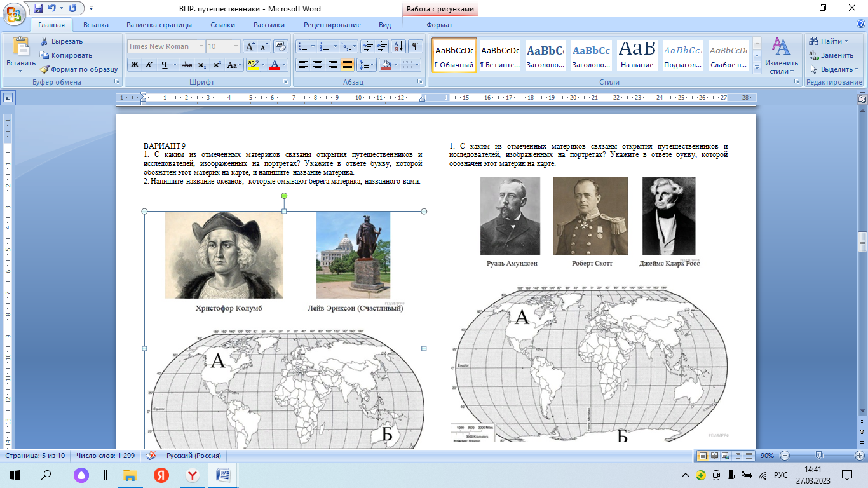Expand the styles gallery list
The image size is (868, 488).
click(x=757, y=67)
